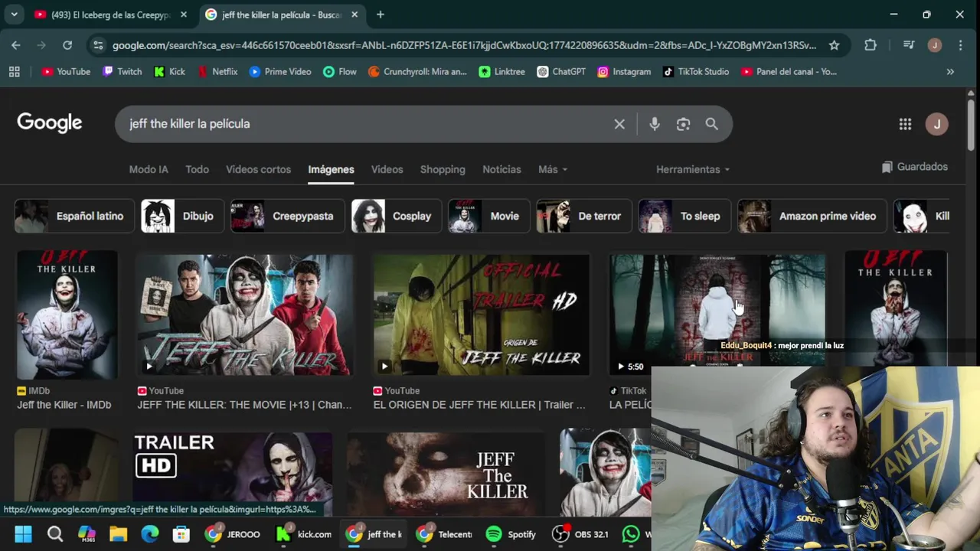Go back to previous page
This screenshot has width=980, height=551.
(16, 45)
